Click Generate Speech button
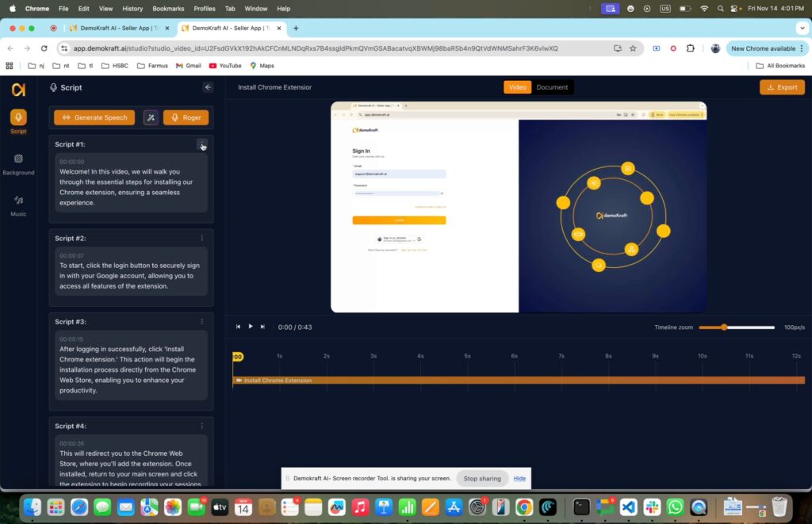 (x=94, y=117)
